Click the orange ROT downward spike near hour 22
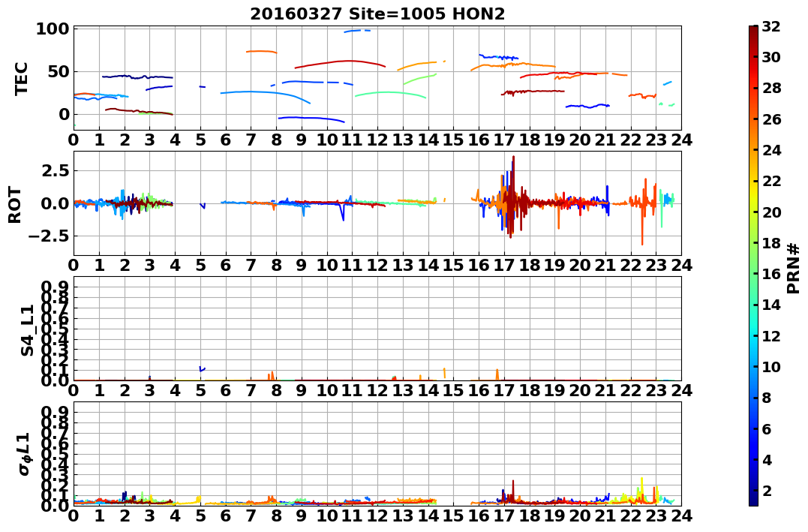Screen dimensions: 808x532 pos(642,224)
